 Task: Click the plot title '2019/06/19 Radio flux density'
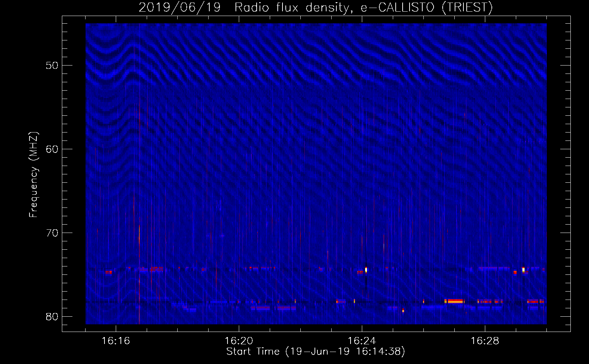point(316,7)
